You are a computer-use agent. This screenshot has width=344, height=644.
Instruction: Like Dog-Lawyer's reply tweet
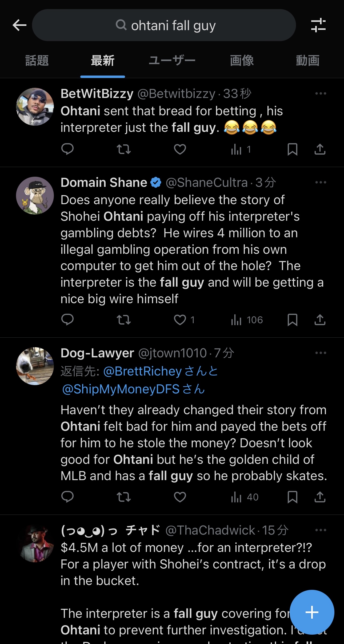[x=180, y=497]
